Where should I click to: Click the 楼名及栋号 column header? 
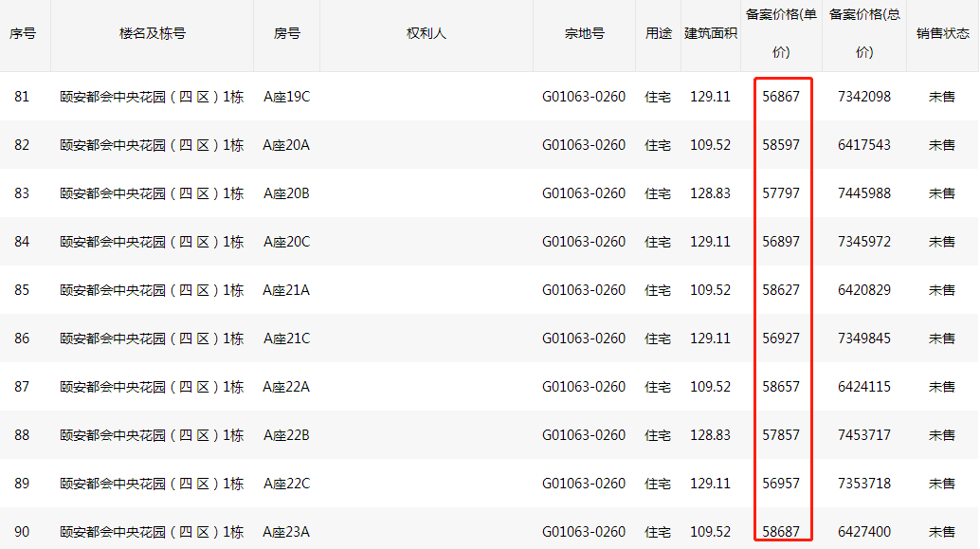point(153,34)
